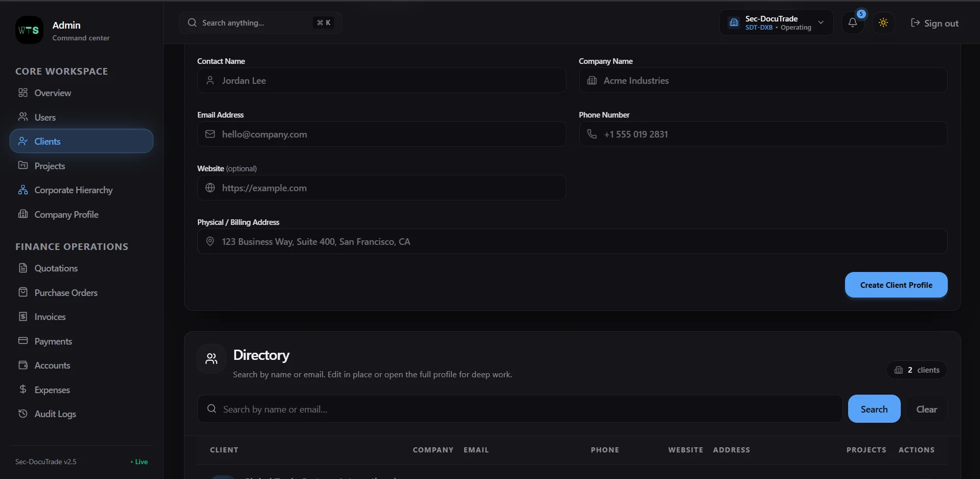Click the Live status indicator
The image size is (980, 479).
(x=139, y=462)
